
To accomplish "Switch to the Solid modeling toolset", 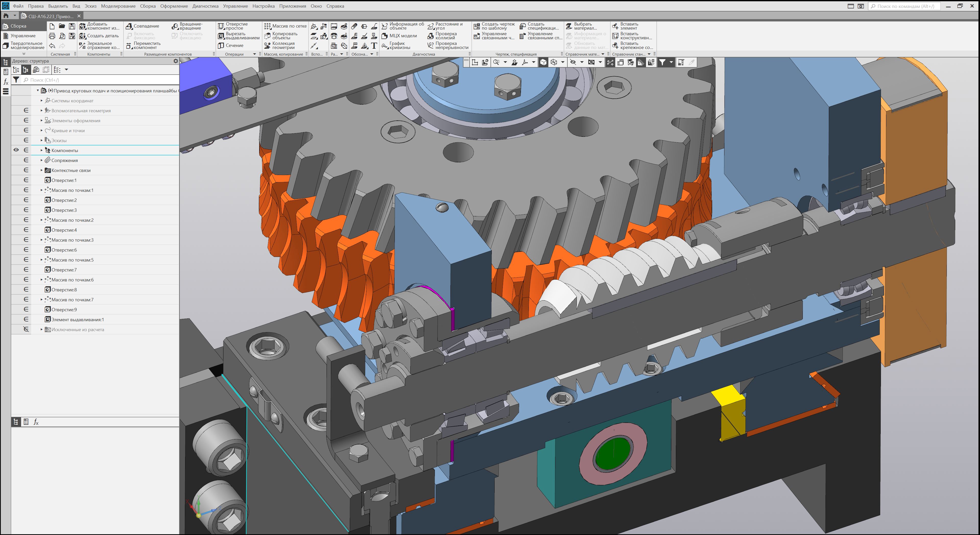I will click(x=23, y=46).
